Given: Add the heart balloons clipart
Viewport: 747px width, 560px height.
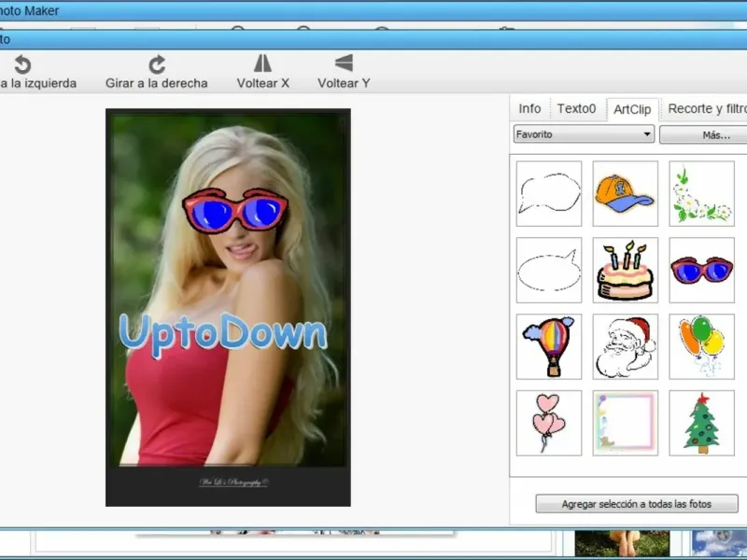Looking at the screenshot, I should pos(549,423).
